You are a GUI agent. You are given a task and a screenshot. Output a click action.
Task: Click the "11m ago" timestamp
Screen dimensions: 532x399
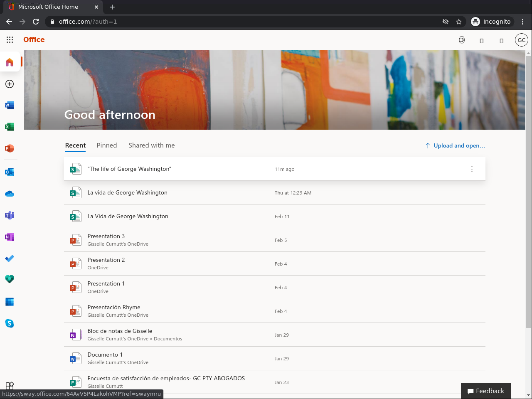284,169
